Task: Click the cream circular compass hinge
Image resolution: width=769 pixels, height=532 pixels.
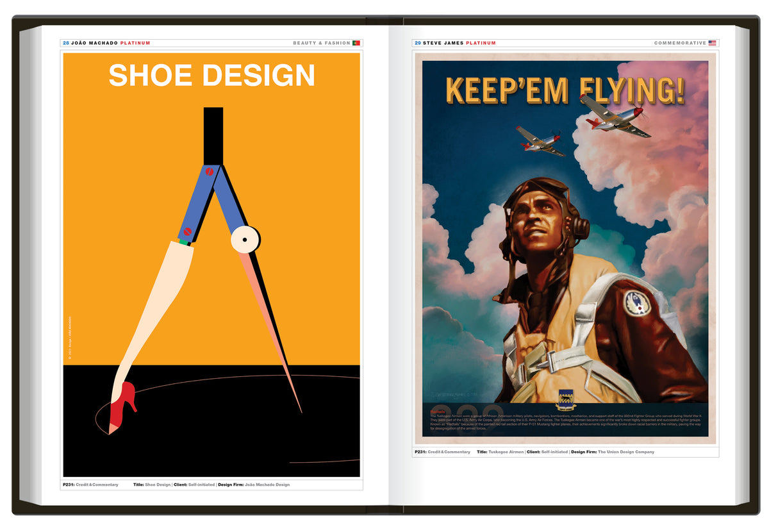Action: coord(245,240)
